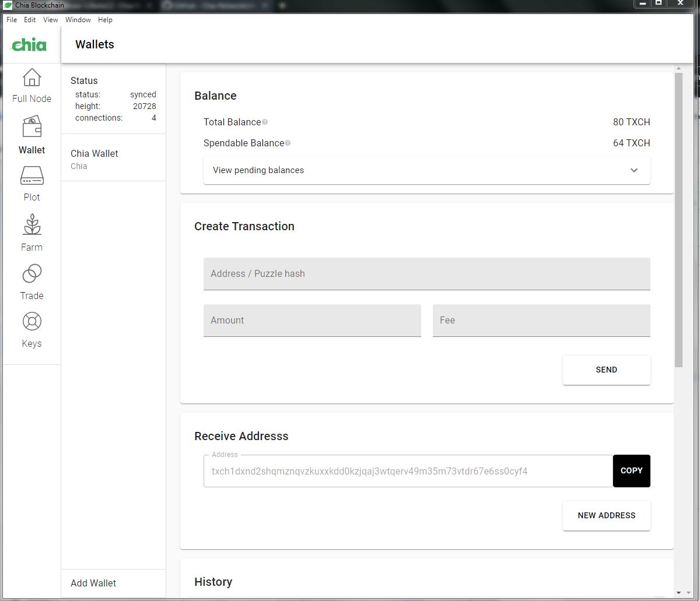Click Spendable Balance help icon
700x601 pixels.
[288, 143]
